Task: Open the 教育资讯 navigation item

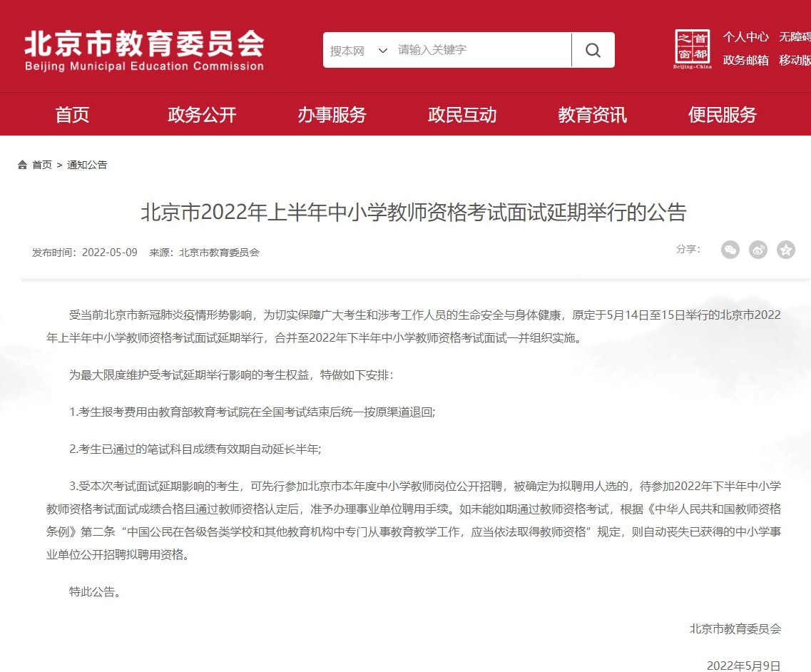Action: pyautogui.click(x=592, y=115)
